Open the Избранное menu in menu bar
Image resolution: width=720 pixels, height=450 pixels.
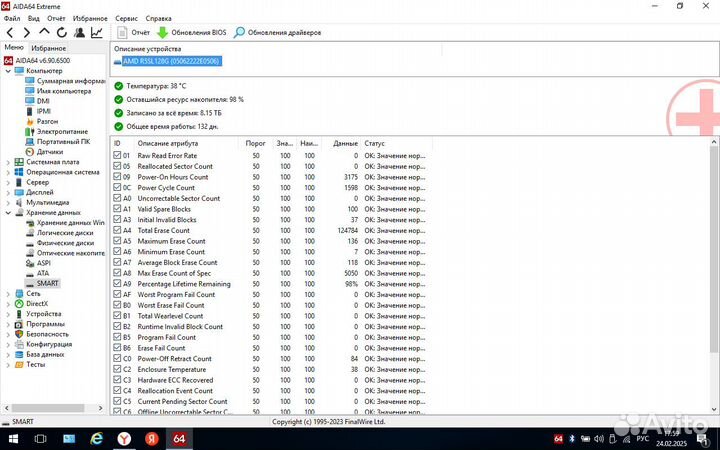(x=90, y=18)
